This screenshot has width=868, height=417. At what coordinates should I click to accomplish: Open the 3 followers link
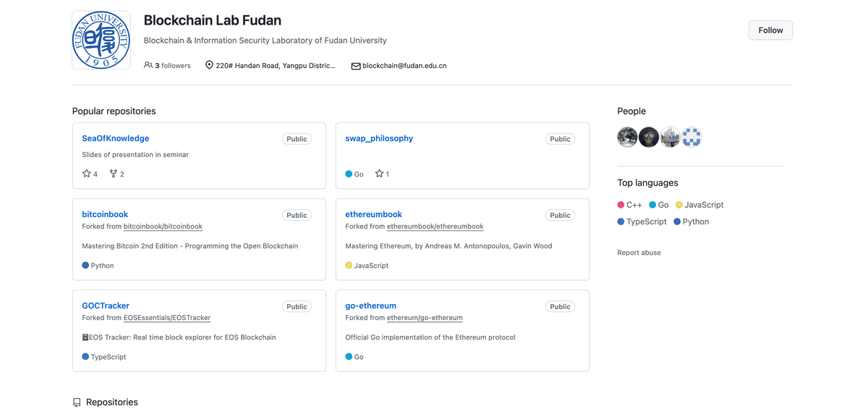(167, 65)
